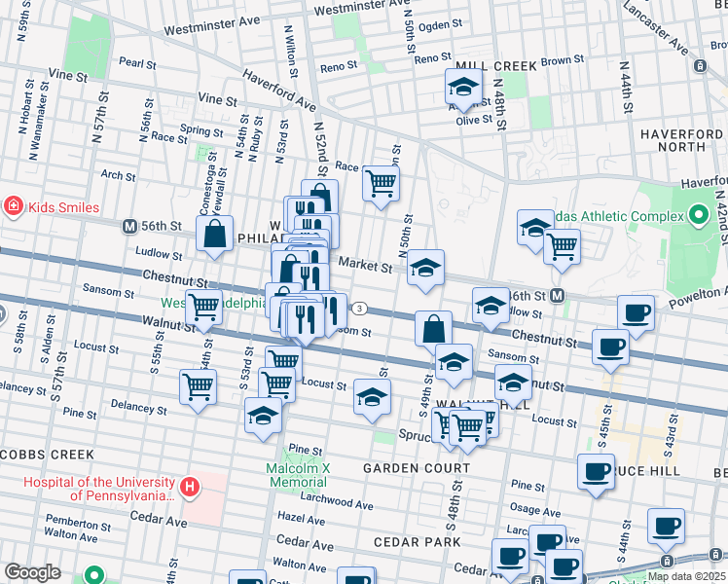Click the Arch St street label

[x=119, y=175]
